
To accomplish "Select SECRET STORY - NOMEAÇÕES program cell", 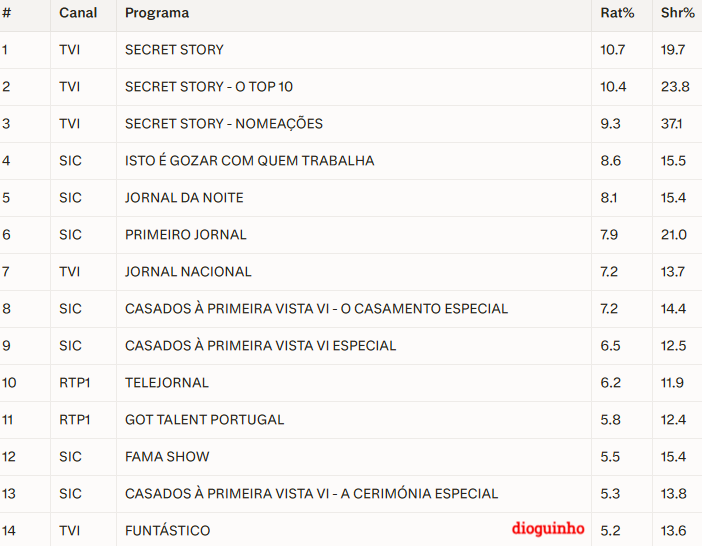I will pyautogui.click(x=223, y=124).
